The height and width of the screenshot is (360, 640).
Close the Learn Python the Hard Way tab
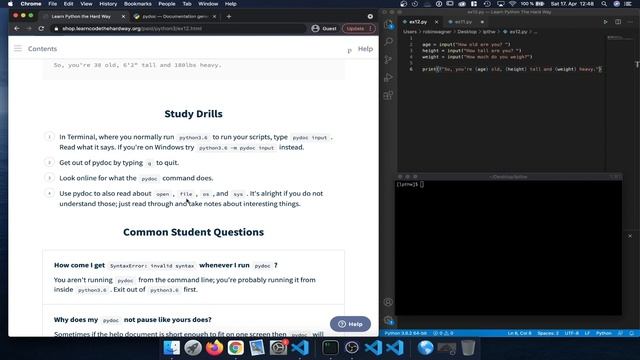click(123, 16)
